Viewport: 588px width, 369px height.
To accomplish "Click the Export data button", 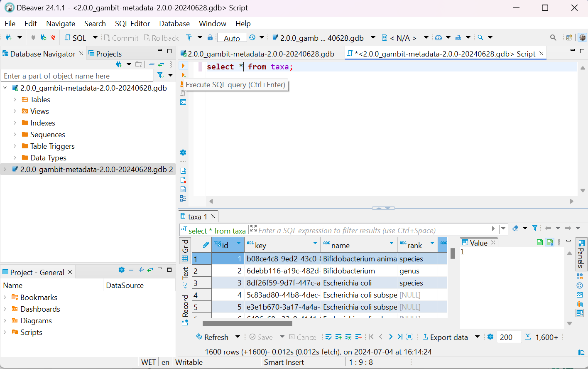I will pyautogui.click(x=445, y=337).
